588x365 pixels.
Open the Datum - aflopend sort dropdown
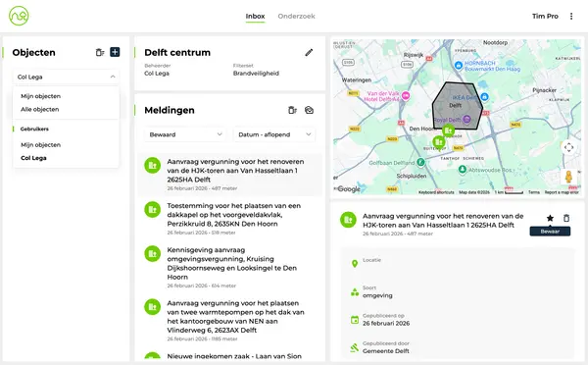(274, 134)
